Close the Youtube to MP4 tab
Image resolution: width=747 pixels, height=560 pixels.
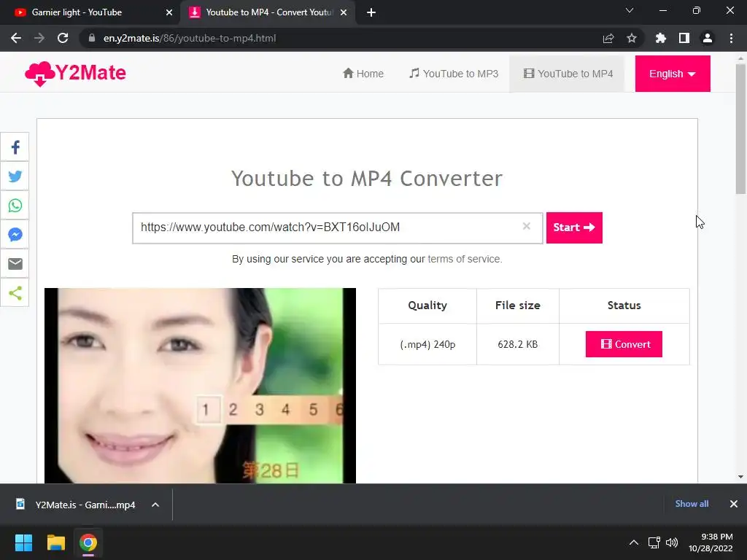click(x=344, y=12)
